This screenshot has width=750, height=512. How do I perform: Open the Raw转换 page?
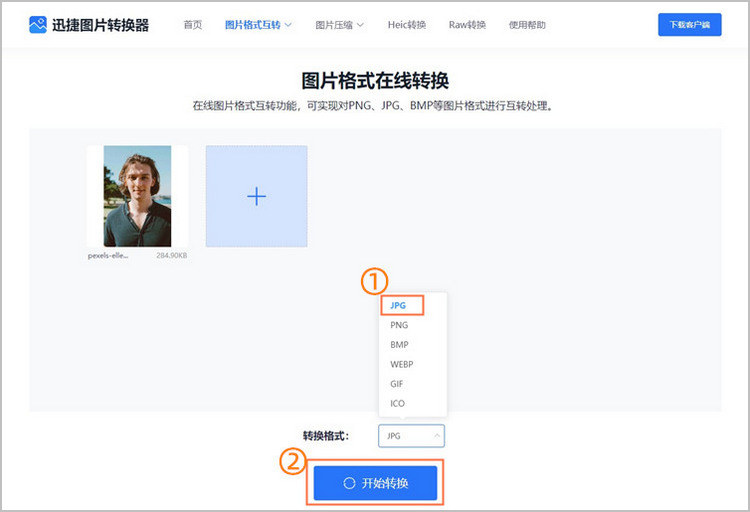point(467,25)
